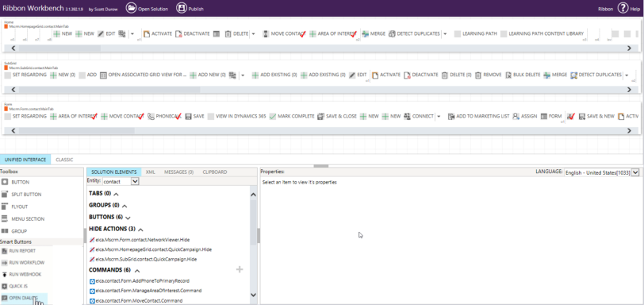
Task: Click Bulk Delete icon in SubGrid ribbon
Action: (x=508, y=75)
